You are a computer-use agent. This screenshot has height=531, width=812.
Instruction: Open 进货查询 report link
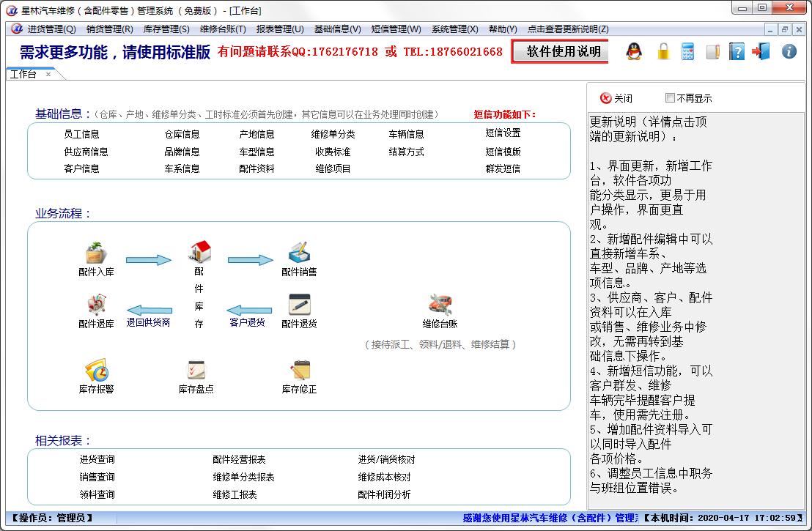[x=97, y=459]
